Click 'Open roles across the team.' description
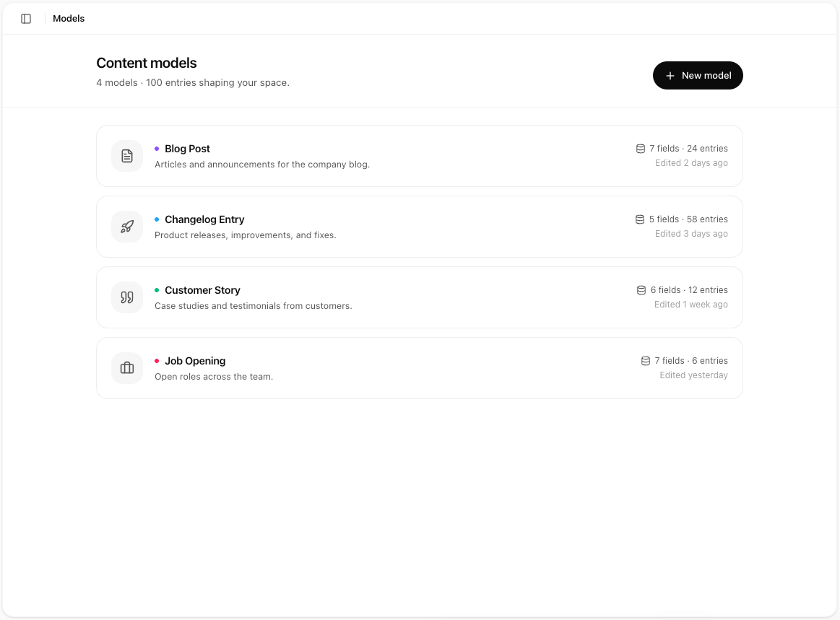 214,376
